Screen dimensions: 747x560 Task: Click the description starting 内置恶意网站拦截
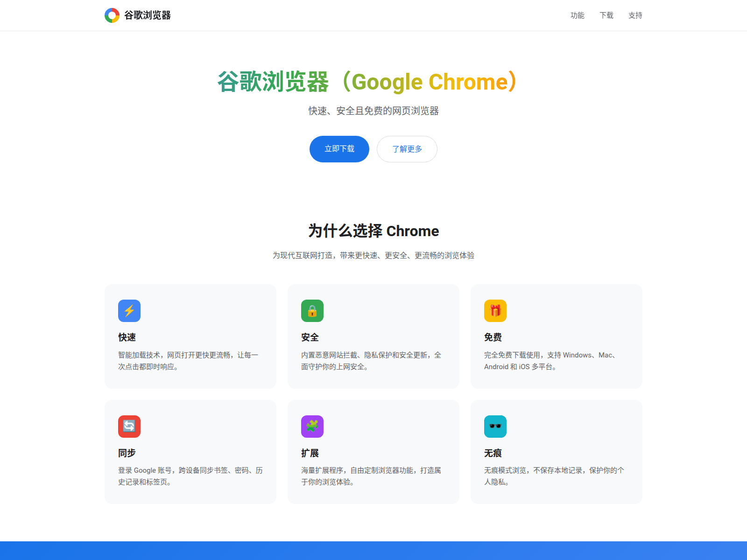click(371, 361)
